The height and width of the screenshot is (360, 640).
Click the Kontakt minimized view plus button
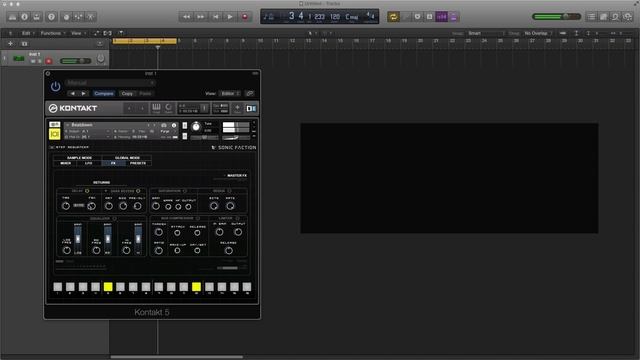point(237,108)
